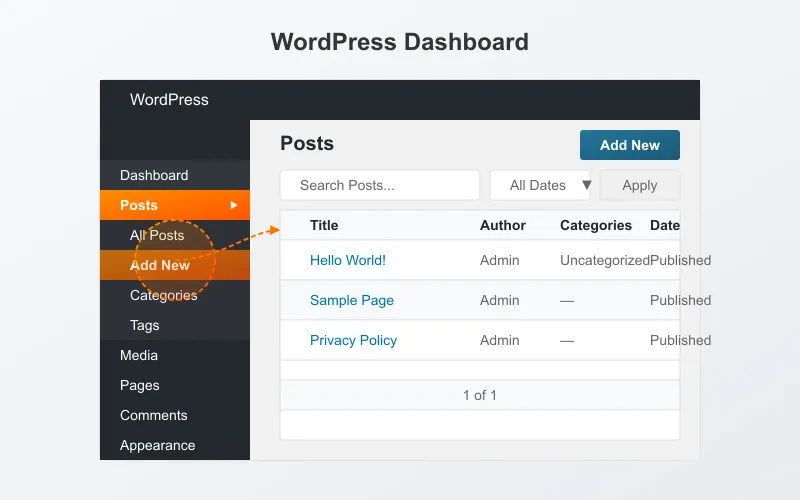This screenshot has width=800, height=500.
Task: Open Tags submenu item
Action: [x=174, y=325]
